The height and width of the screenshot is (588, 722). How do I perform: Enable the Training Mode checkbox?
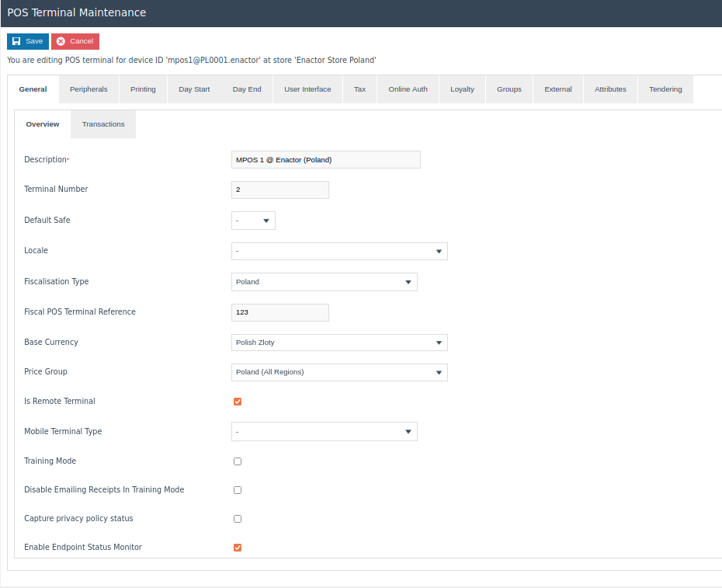(238, 461)
